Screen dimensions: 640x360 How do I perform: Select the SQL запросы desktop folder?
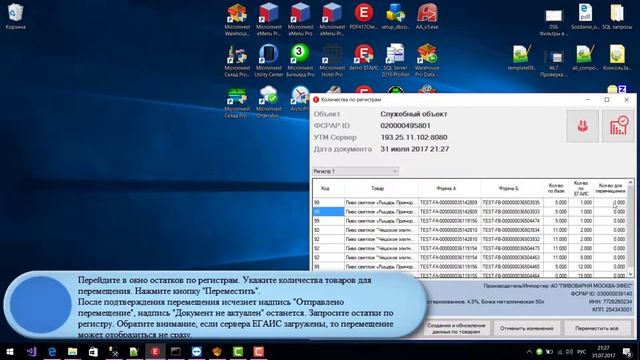click(x=617, y=16)
